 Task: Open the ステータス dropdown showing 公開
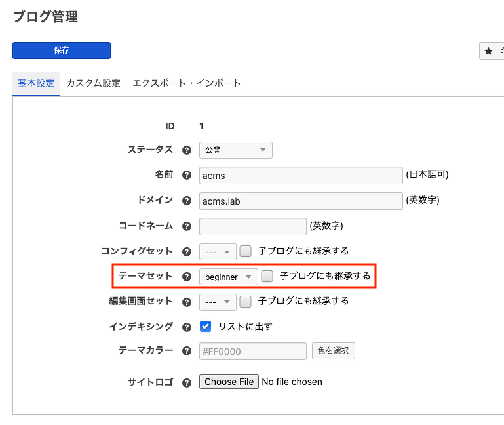(235, 150)
